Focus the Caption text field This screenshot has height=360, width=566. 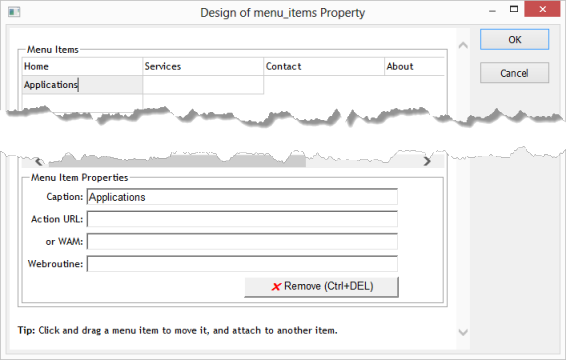coord(242,197)
